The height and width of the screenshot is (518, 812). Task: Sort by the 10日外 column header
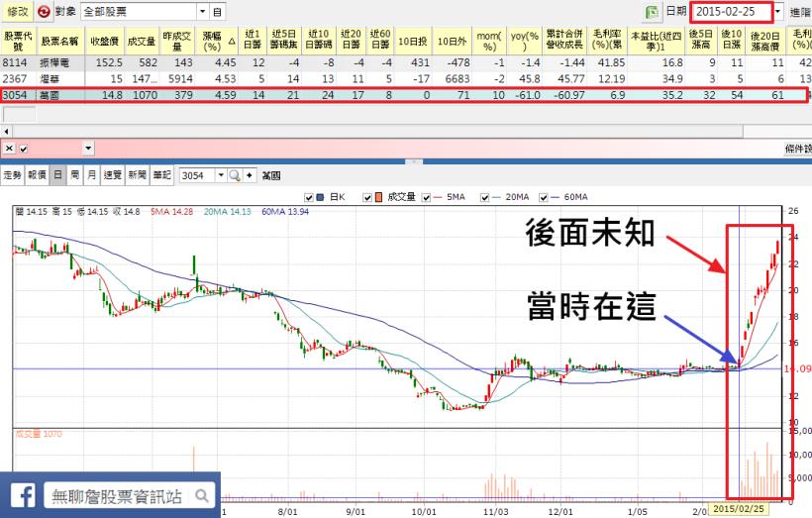click(x=452, y=41)
